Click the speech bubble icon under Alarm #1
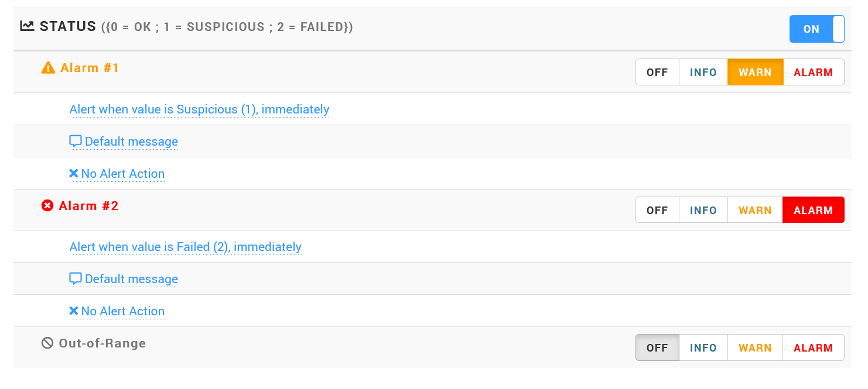 click(x=75, y=142)
